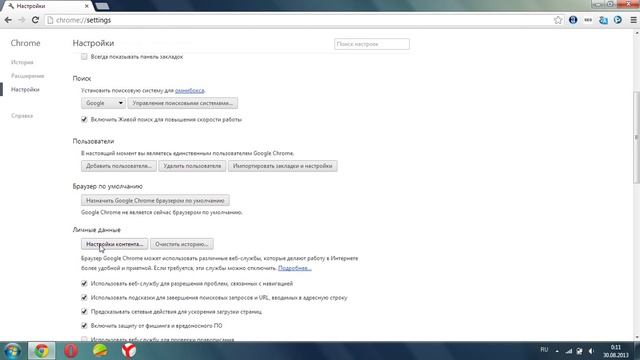The width and height of the screenshot is (640, 360).
Task: Click the 'Личные данные' section heading
Action: coord(97,230)
